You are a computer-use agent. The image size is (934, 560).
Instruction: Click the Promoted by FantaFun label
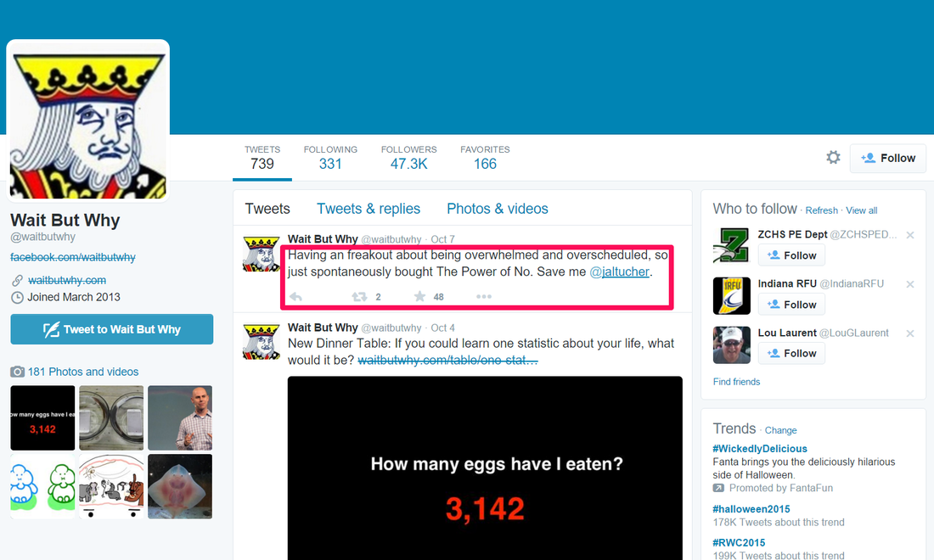coord(781,488)
